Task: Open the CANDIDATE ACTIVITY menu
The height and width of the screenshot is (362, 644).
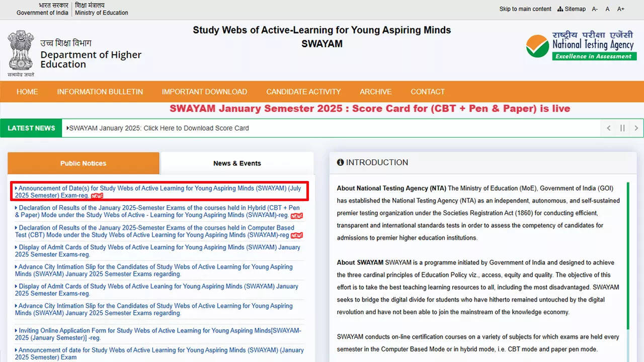Action: click(303, 92)
